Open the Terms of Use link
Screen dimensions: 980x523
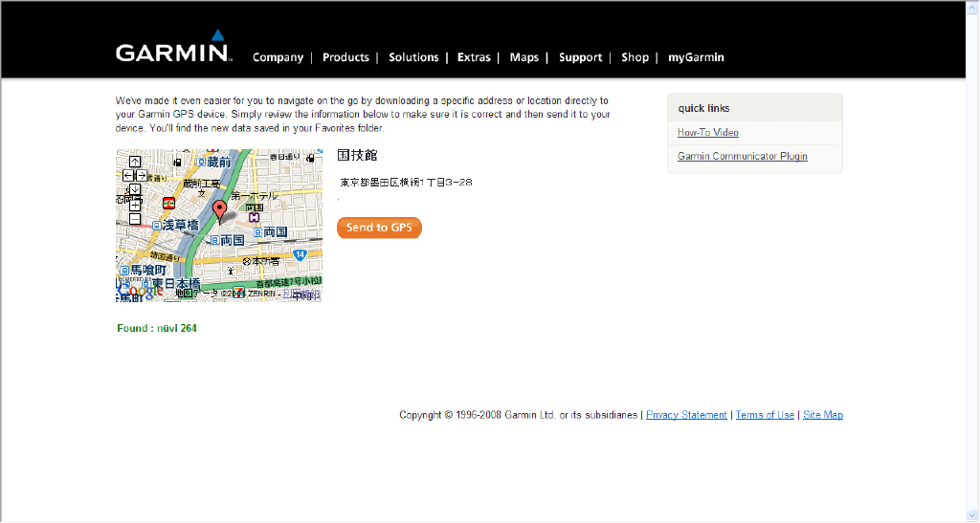coord(765,415)
